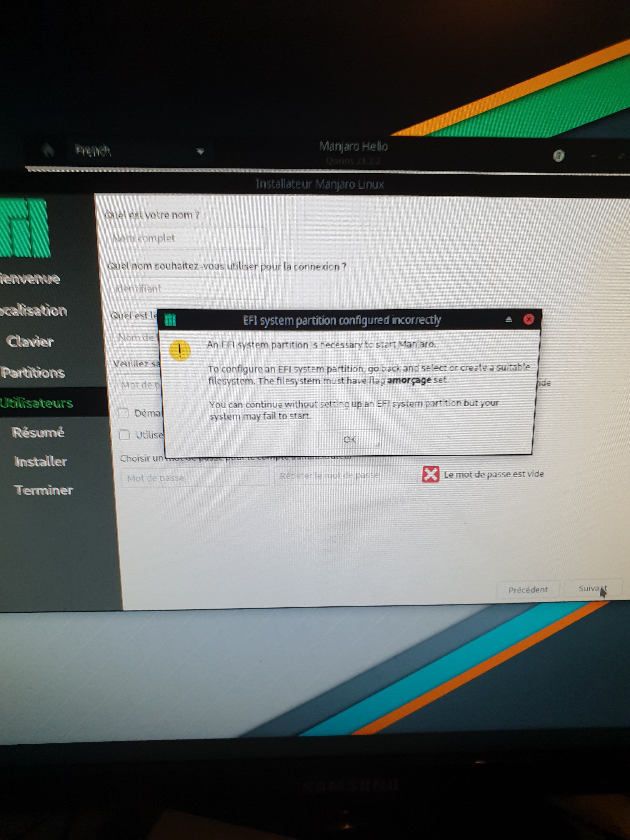Toggle the Démarrer auto-login checkbox

point(123,413)
